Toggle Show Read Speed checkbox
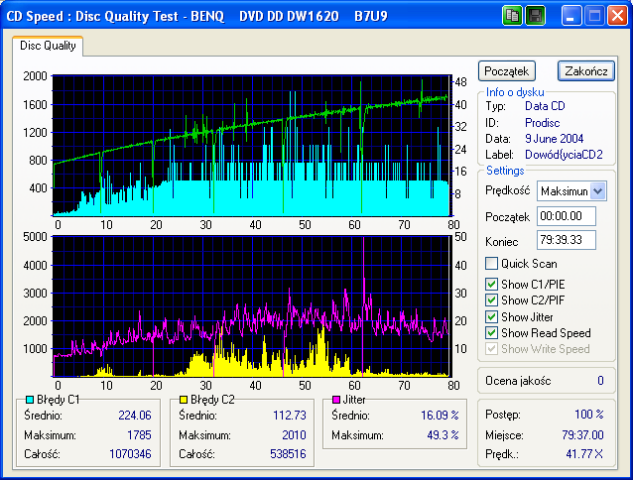 click(x=491, y=333)
